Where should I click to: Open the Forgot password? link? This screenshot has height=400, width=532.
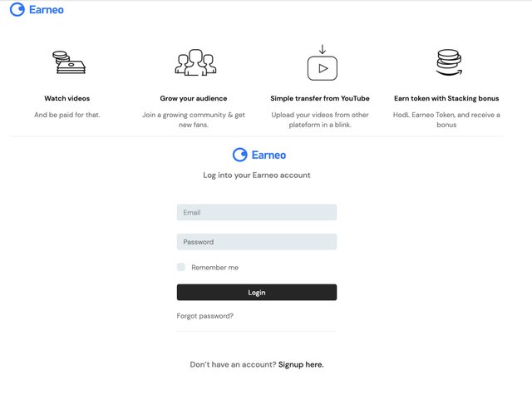[205, 316]
